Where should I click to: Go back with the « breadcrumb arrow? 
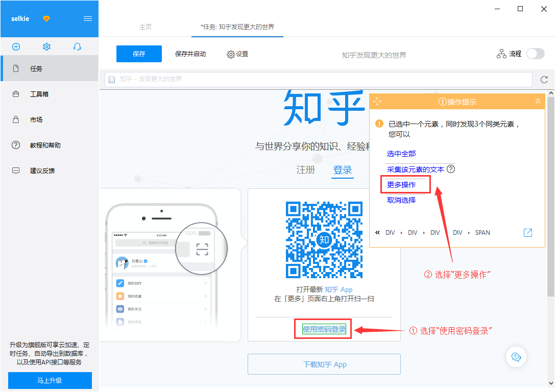[377, 233]
